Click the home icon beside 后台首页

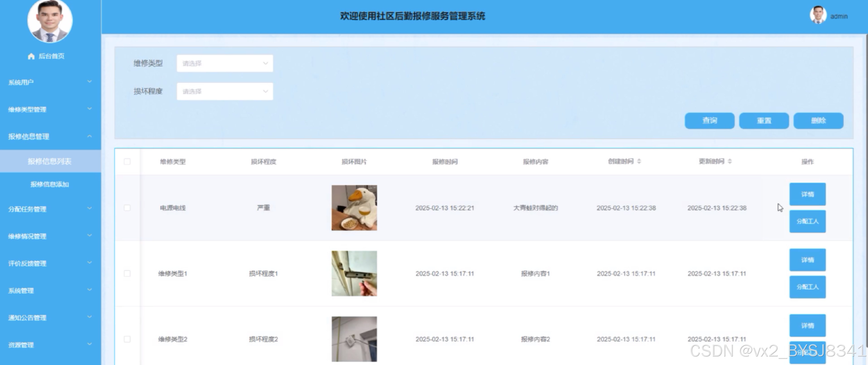(31, 56)
